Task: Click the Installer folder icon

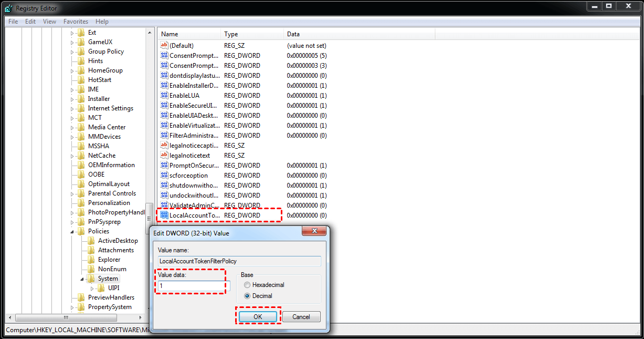Action: [x=81, y=99]
